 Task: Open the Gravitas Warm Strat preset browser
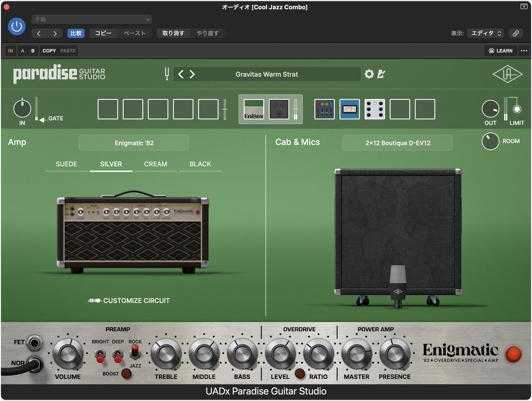tap(267, 74)
